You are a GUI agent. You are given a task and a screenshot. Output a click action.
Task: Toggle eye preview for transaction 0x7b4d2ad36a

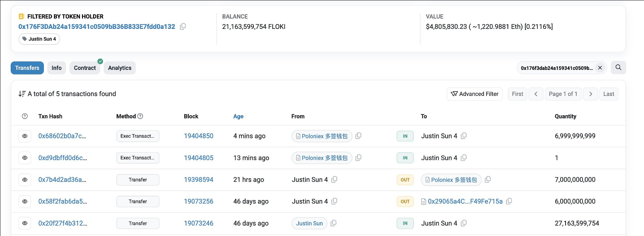pos(25,180)
